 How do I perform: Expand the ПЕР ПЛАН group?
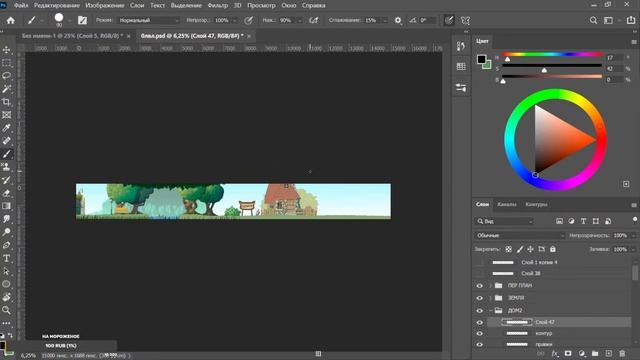click(491, 286)
